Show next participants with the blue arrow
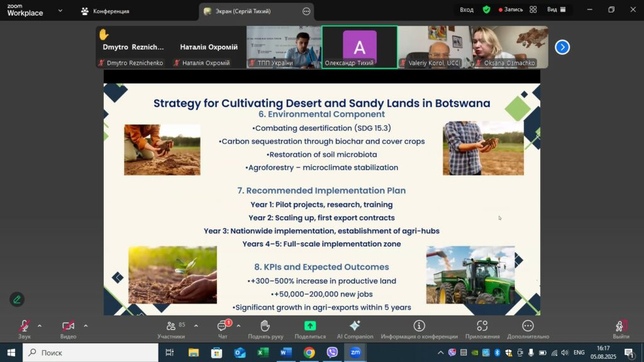 pyautogui.click(x=562, y=47)
